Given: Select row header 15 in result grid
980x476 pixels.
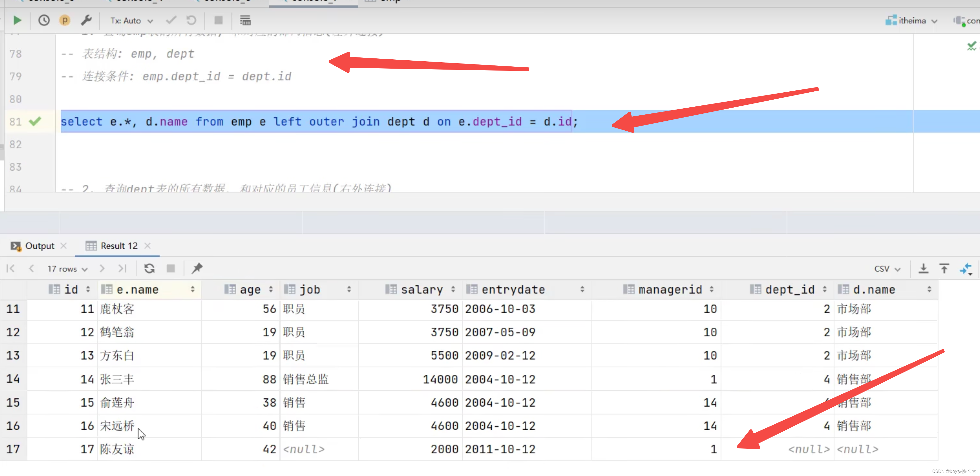Looking at the screenshot, I should (13, 403).
